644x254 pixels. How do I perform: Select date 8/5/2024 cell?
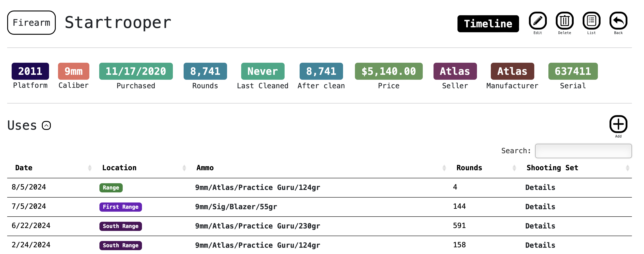pos(29,187)
